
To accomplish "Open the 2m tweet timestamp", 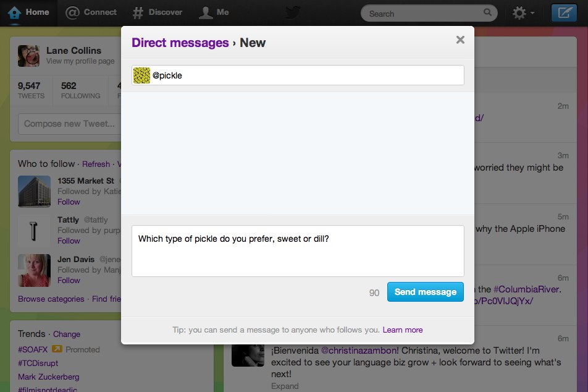I will 563,106.
